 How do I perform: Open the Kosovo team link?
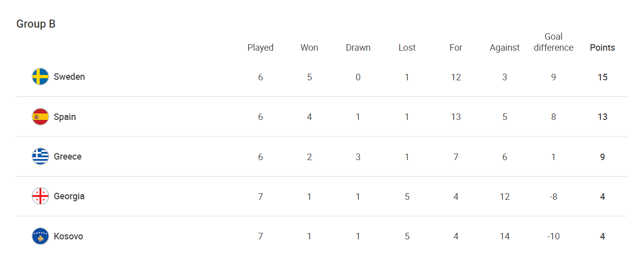[68, 236]
